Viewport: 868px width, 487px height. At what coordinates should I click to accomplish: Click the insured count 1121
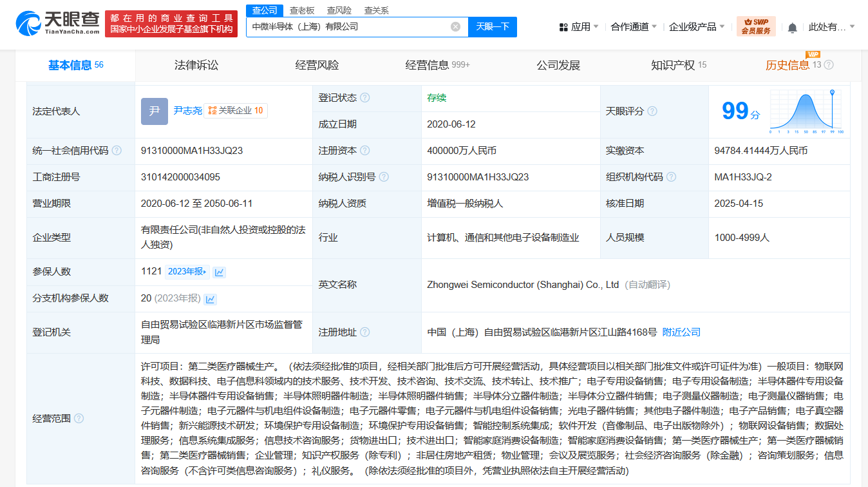click(151, 272)
